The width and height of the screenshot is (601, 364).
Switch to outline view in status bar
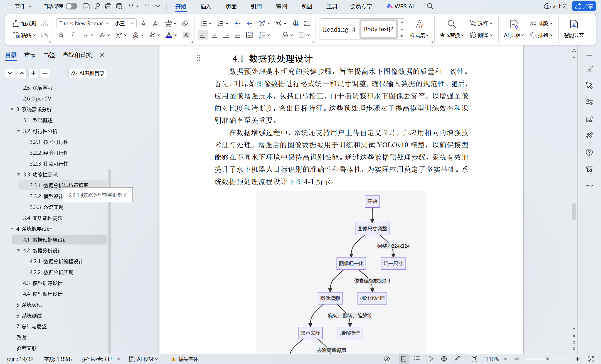click(417, 359)
